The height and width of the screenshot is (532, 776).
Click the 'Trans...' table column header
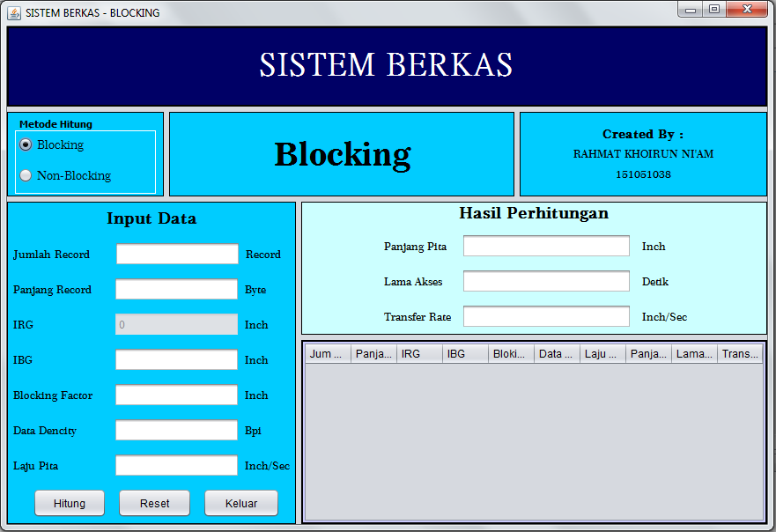click(740, 354)
